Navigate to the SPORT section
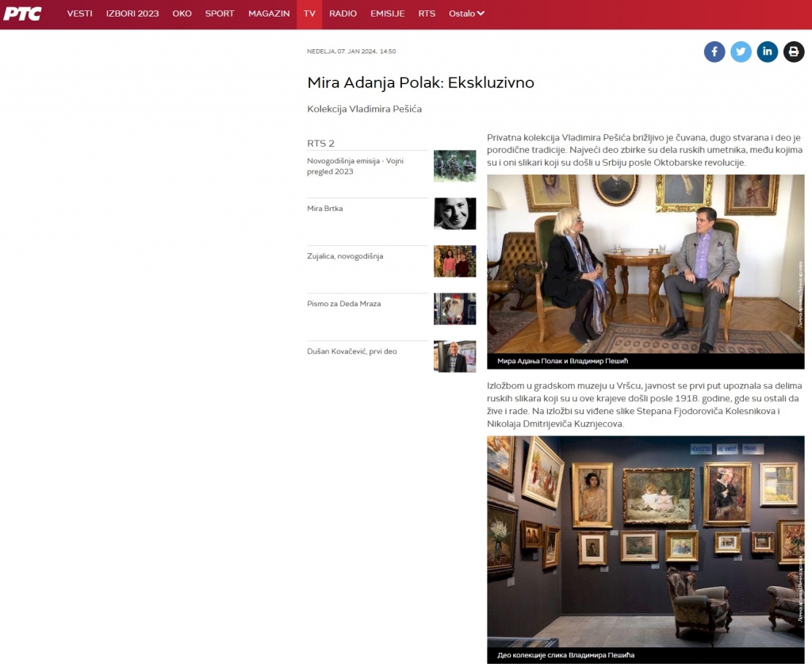 coord(220,13)
